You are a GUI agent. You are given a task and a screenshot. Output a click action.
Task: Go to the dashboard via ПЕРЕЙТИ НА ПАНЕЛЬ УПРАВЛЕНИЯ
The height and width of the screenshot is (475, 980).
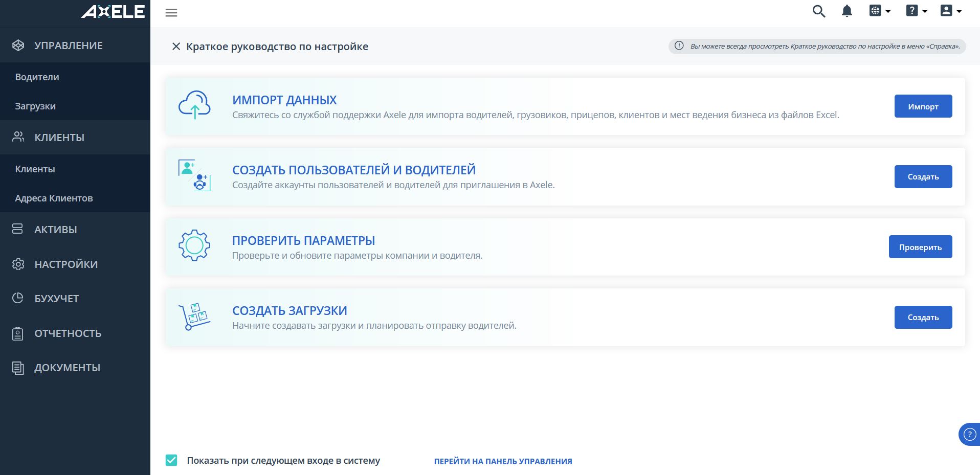(503, 461)
